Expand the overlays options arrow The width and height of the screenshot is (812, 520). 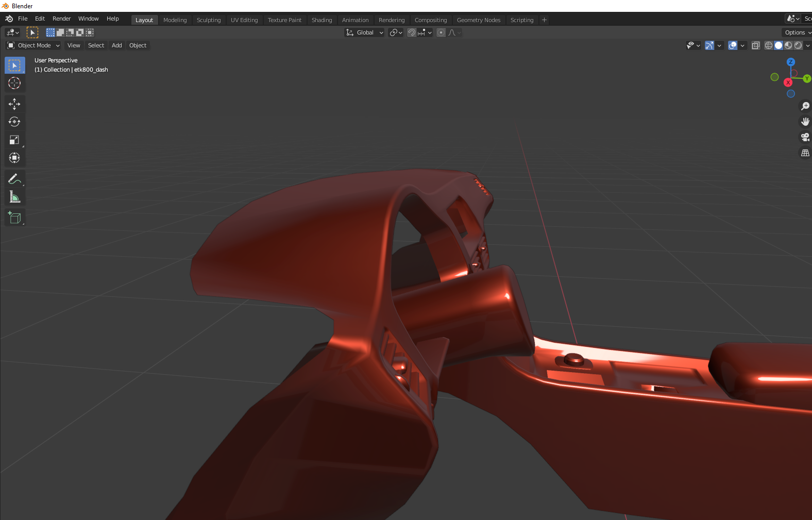[x=742, y=45]
